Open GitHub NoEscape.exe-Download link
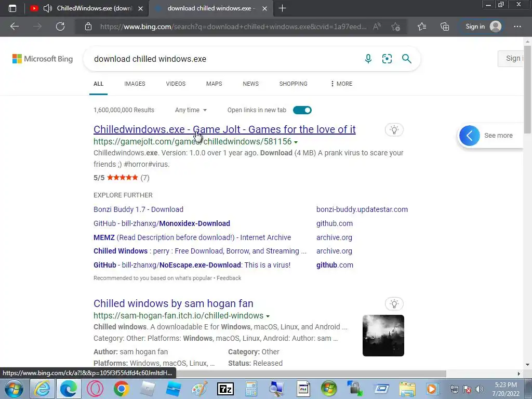 192,265
